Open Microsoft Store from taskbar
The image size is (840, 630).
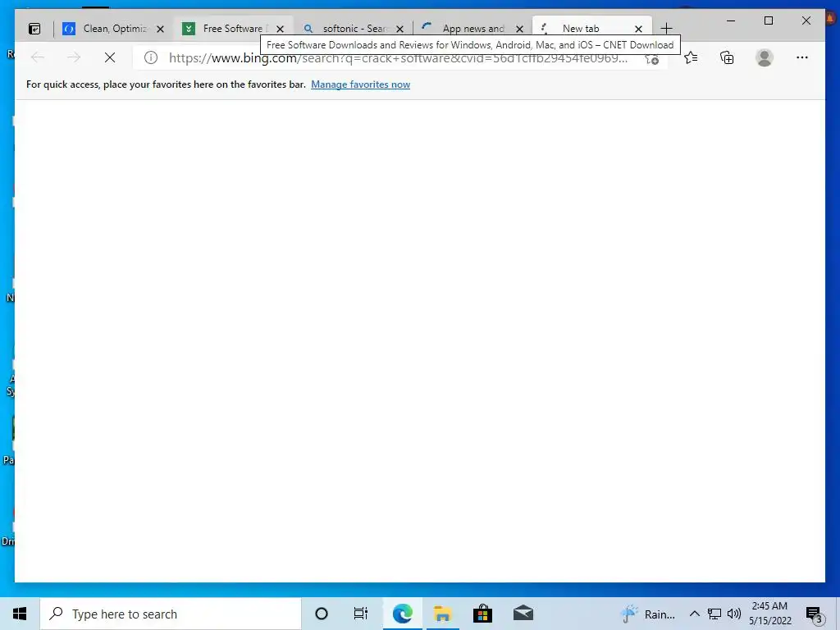[x=482, y=614]
